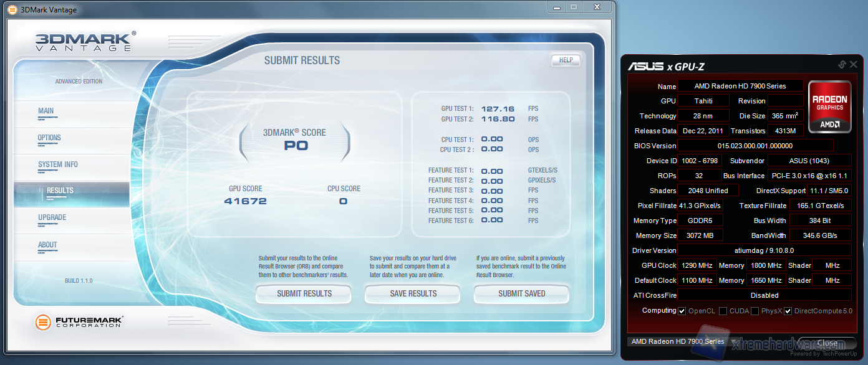Click the SUBMIT RESULTS button
The image size is (868, 365).
[304, 294]
